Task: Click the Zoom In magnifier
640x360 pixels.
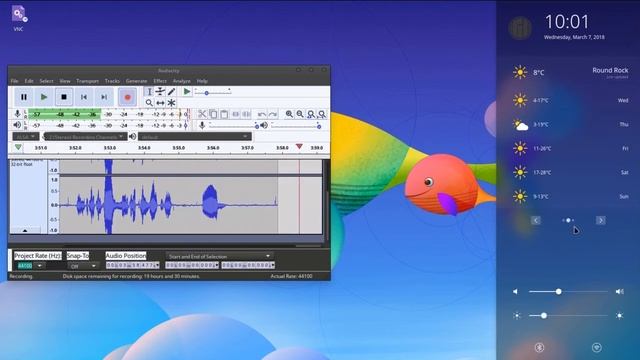Action: coord(289,114)
